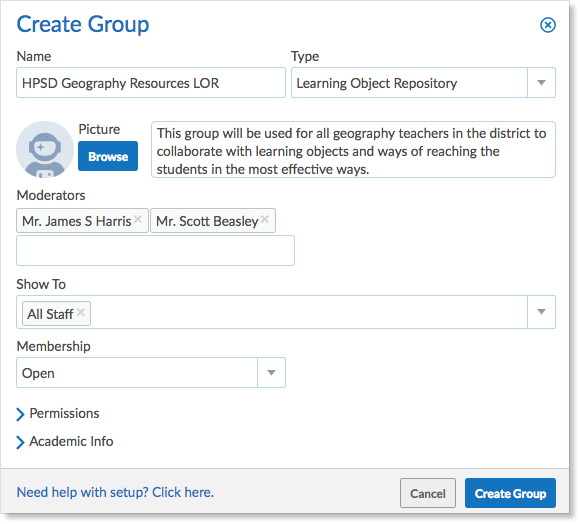Viewport: 580px width, 524px height.
Task: Select the Learning Object Repository type box
Action: point(409,82)
